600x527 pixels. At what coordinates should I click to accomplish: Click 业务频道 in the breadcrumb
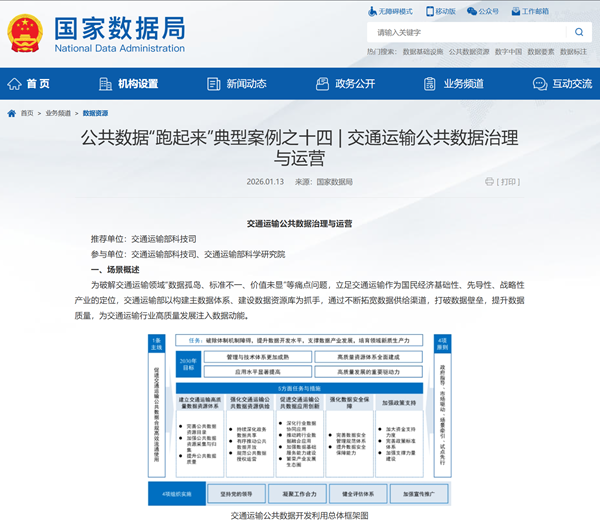coord(59,114)
